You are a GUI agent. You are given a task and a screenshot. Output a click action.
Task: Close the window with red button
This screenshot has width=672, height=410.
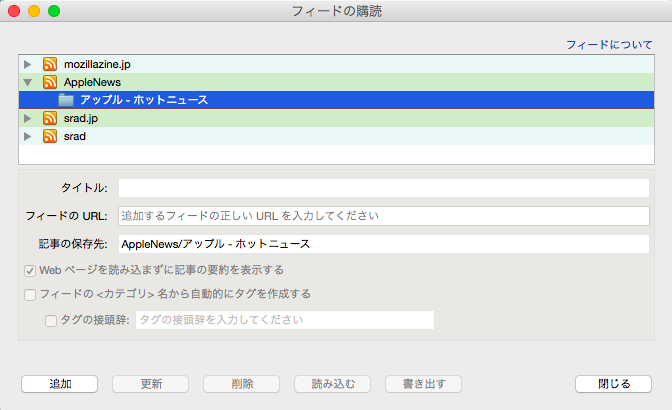pyautogui.click(x=14, y=11)
